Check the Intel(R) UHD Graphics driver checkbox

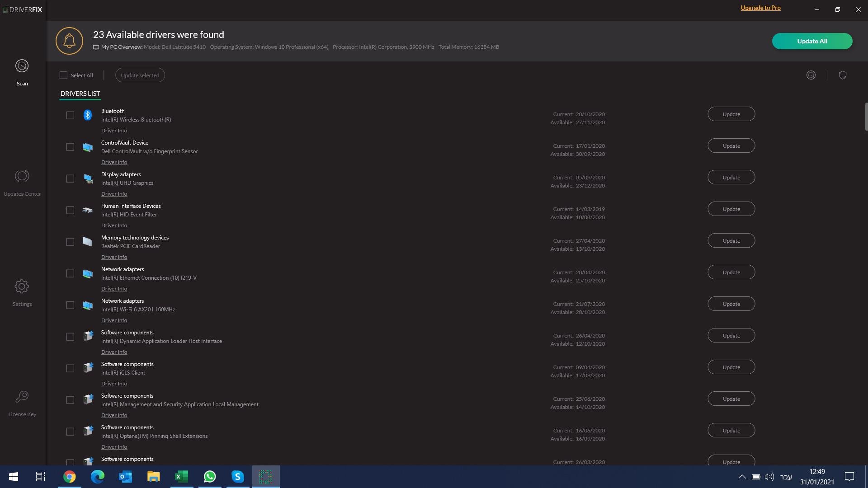click(x=70, y=178)
